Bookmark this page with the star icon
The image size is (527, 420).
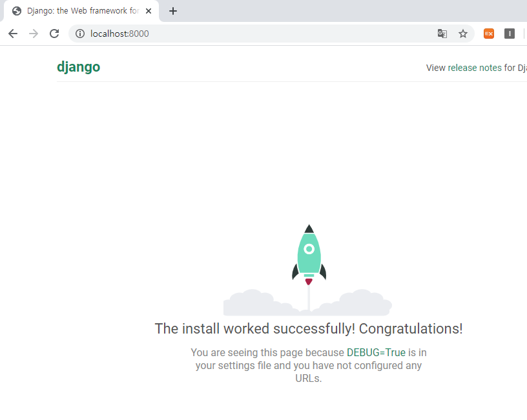463,34
